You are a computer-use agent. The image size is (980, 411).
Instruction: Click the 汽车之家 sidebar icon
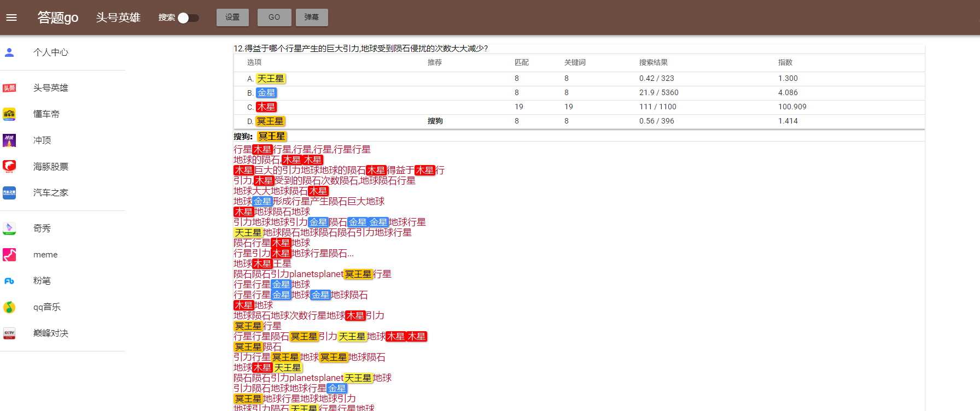[9, 193]
